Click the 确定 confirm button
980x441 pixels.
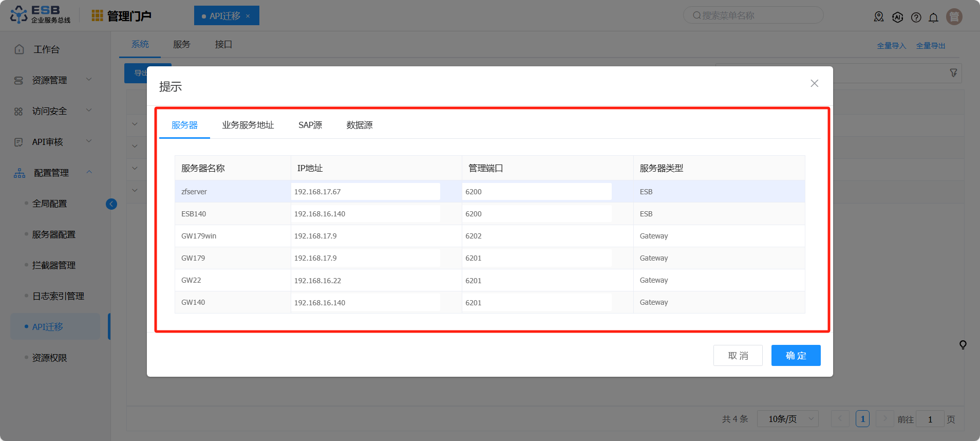coord(796,356)
